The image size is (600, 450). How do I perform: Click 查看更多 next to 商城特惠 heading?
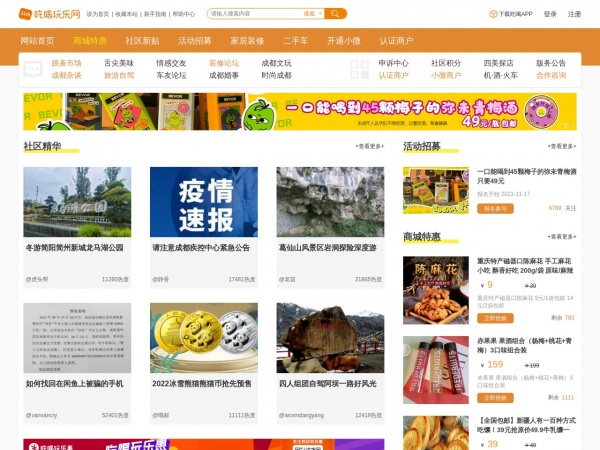(x=562, y=236)
